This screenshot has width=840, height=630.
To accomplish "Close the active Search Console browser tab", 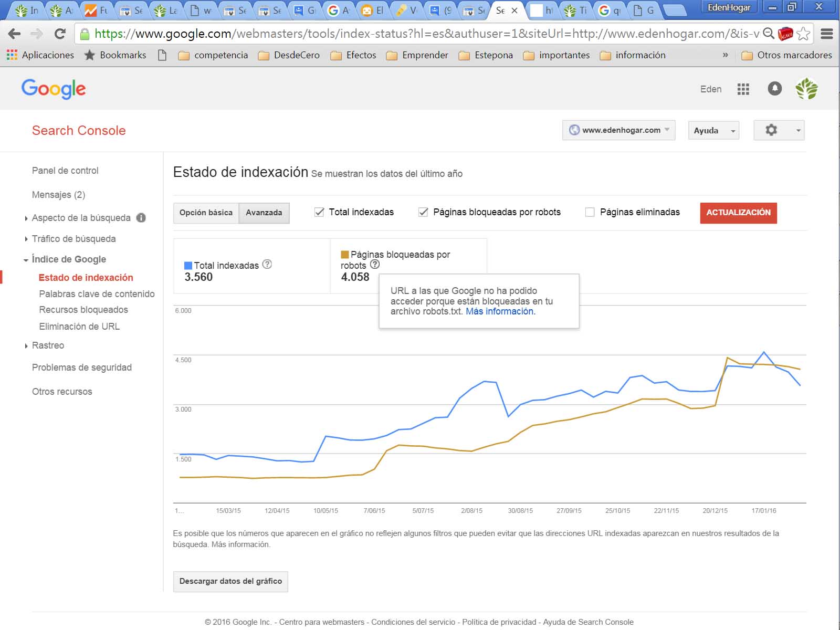I will point(514,10).
